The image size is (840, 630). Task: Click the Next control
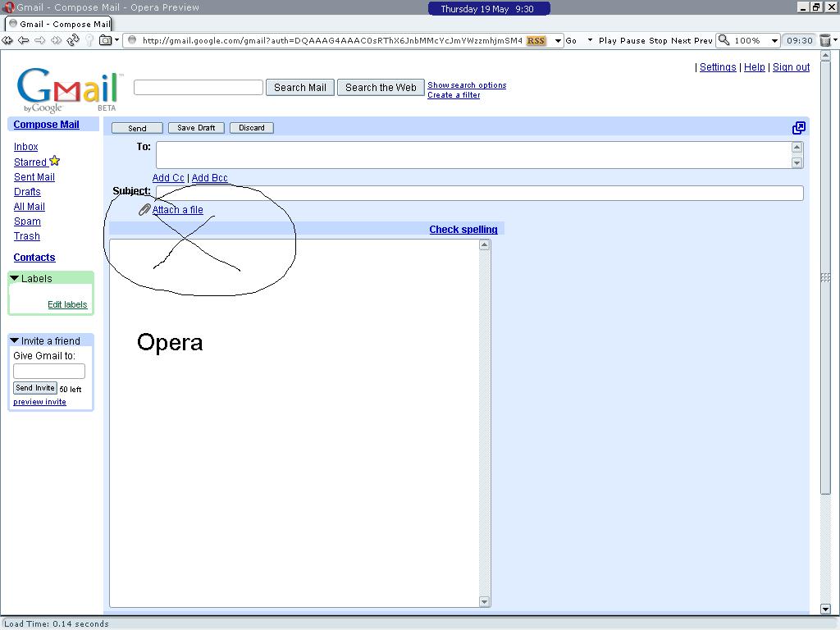click(680, 41)
